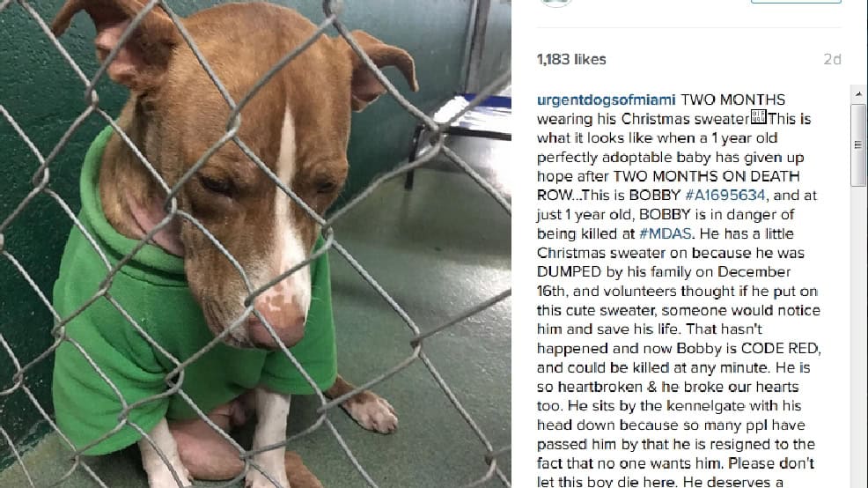868x488 pixels.
Task: Open the 2d timestamp permalink
Action: 832,59
